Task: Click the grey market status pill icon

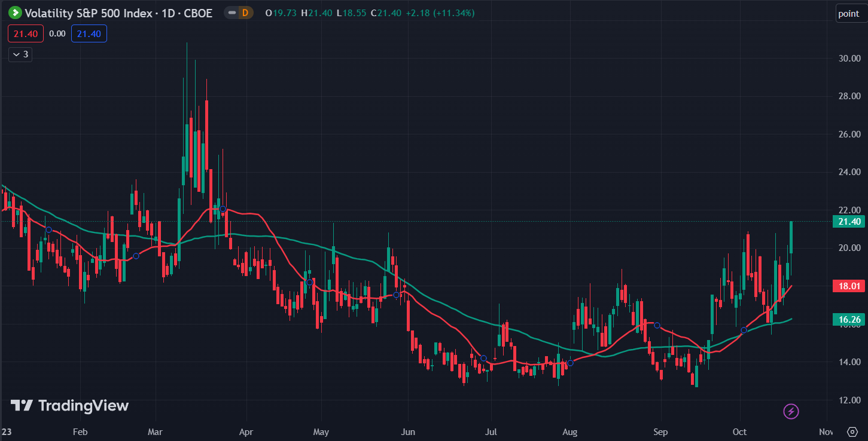Action: pyautogui.click(x=230, y=13)
